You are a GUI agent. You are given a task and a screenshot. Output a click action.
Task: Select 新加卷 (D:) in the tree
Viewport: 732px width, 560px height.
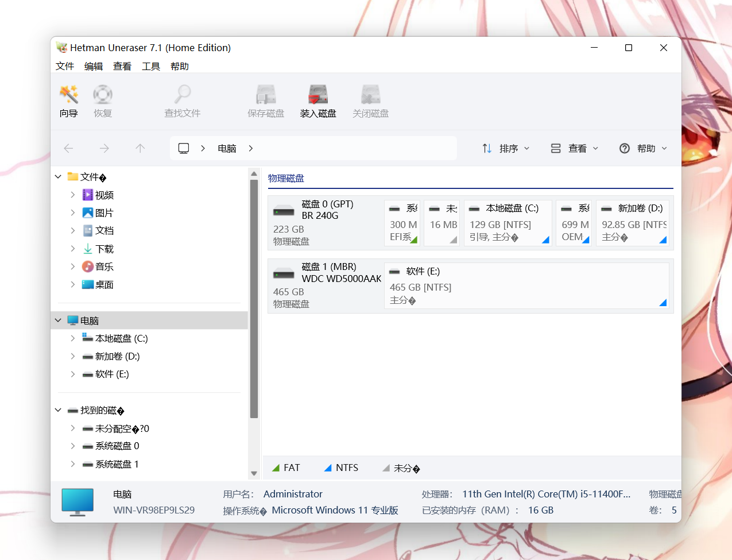(x=111, y=356)
